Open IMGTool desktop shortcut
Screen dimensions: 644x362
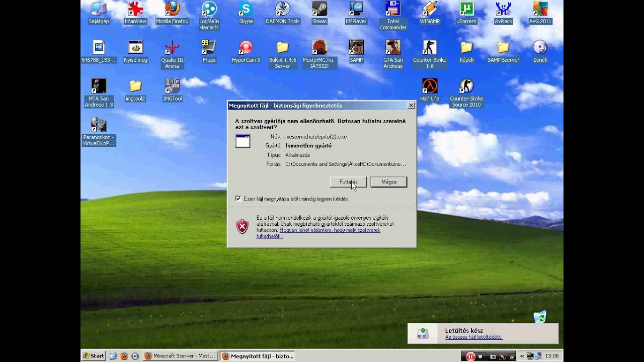click(172, 90)
